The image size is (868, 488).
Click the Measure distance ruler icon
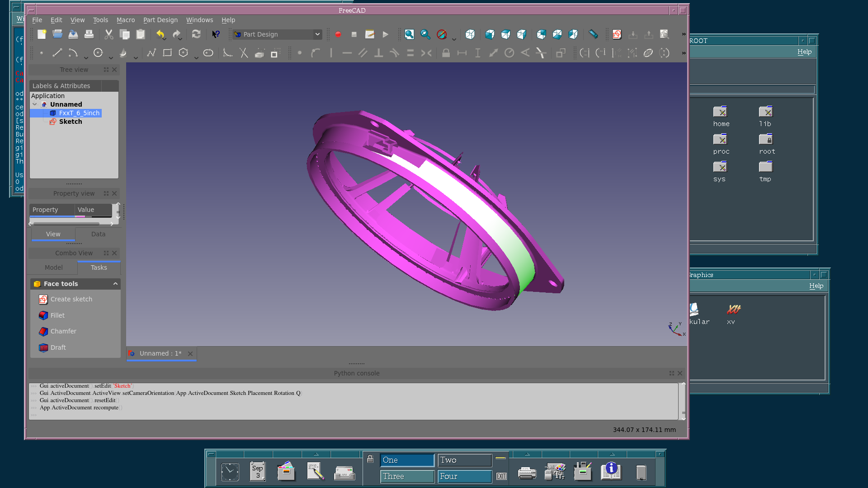point(593,34)
